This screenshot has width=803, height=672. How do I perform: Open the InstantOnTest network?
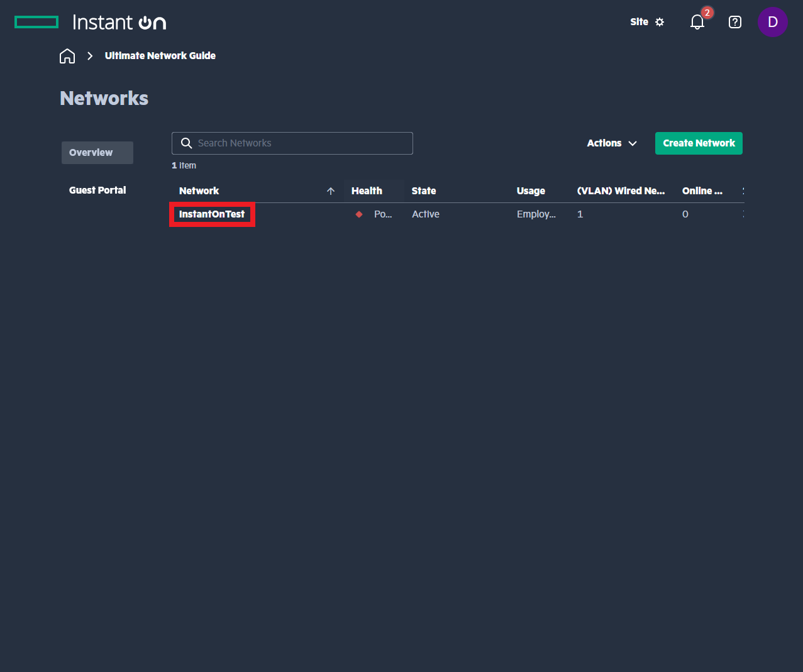click(212, 214)
